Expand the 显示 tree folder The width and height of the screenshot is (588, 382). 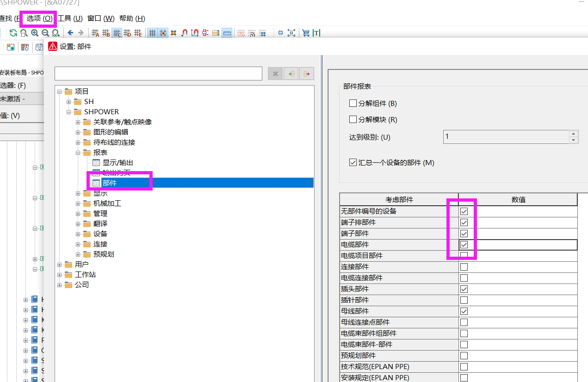tap(78, 193)
